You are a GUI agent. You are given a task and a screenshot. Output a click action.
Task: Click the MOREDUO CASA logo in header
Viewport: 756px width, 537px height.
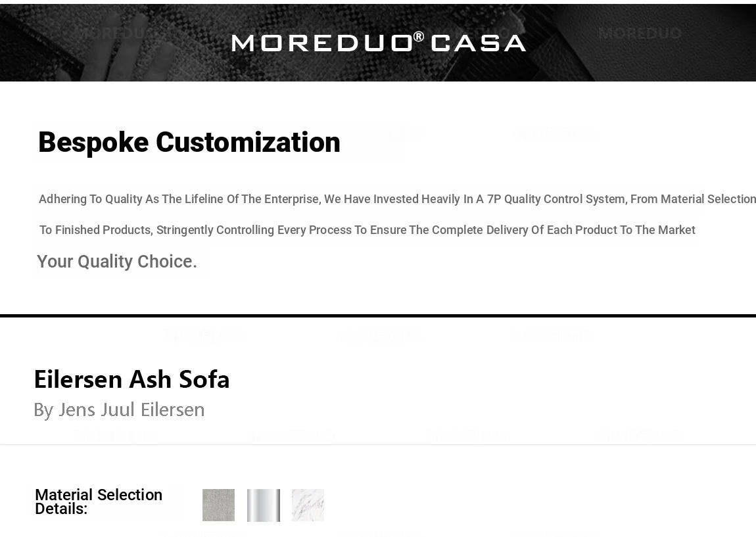coord(379,43)
